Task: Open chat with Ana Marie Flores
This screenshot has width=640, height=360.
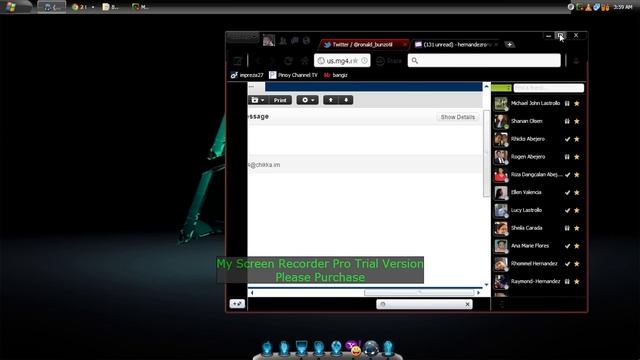Action: pos(530,246)
